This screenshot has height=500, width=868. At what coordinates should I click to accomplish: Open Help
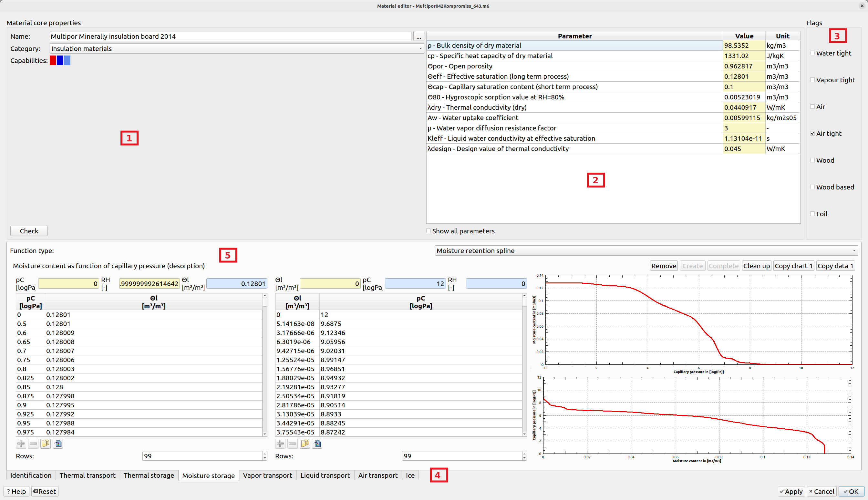click(x=16, y=491)
